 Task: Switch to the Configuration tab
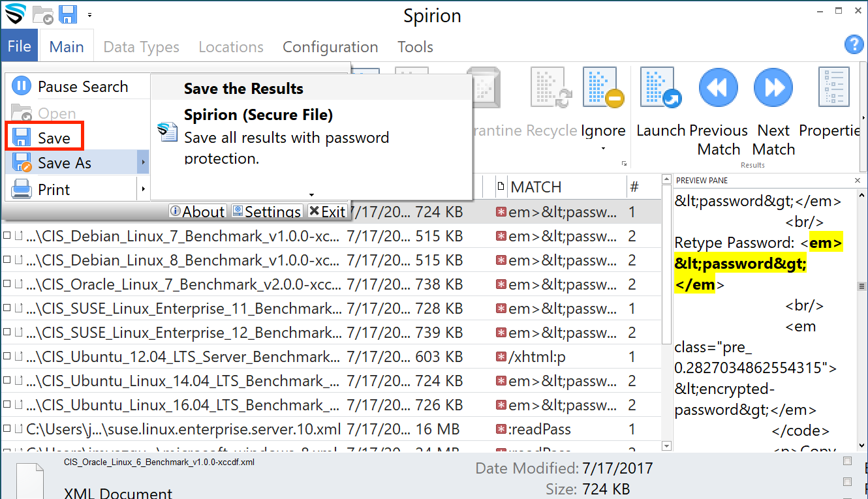(x=330, y=47)
